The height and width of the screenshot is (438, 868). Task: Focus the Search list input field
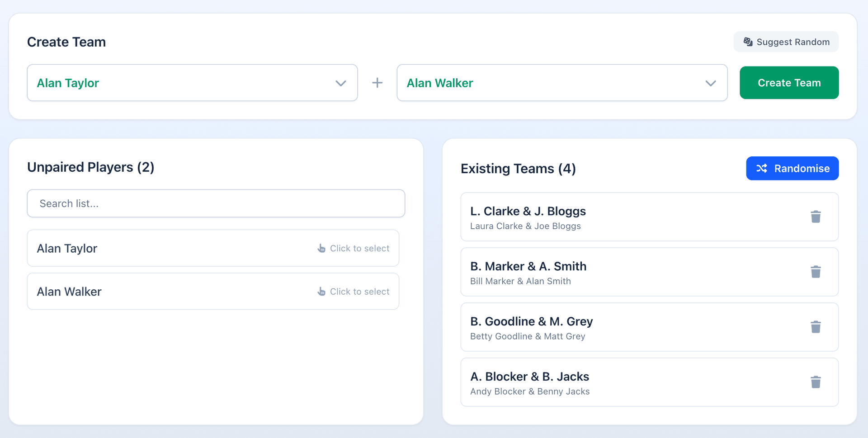pos(216,203)
